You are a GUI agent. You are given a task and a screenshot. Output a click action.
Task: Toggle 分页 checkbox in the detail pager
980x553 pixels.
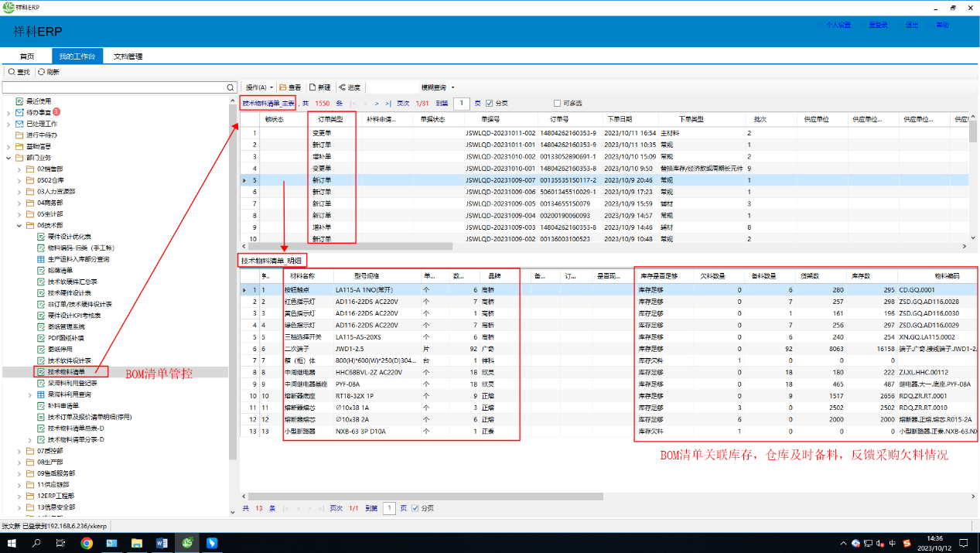tap(415, 508)
